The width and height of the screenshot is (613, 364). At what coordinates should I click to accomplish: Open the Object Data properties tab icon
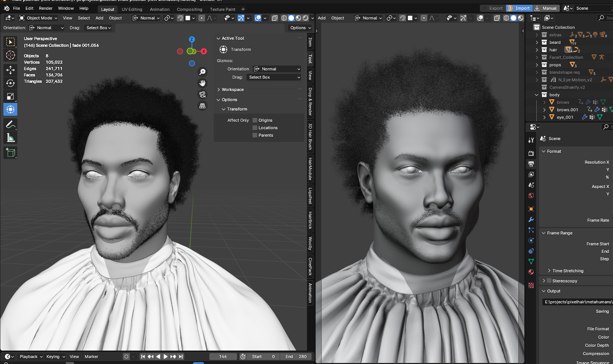click(x=531, y=261)
